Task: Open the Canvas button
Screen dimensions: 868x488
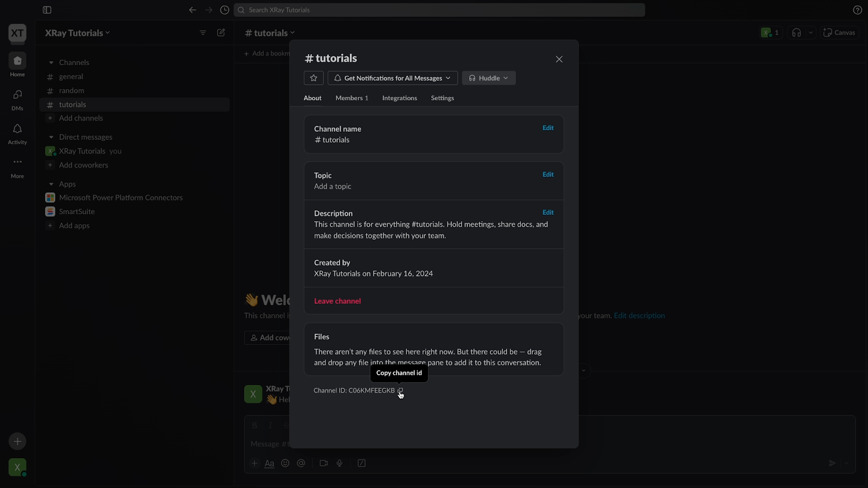Action: [x=839, y=33]
